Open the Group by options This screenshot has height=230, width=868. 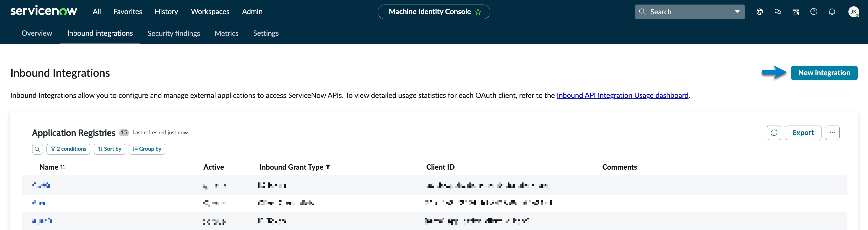pos(147,149)
